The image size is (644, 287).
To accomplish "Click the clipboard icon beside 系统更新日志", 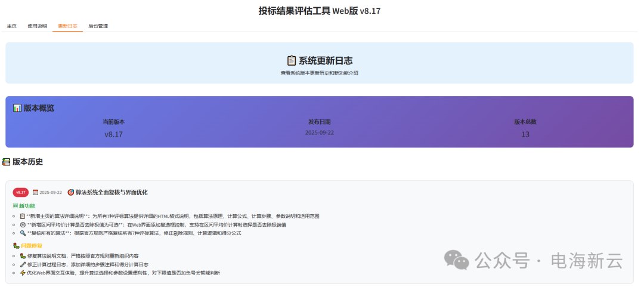I will [292, 60].
